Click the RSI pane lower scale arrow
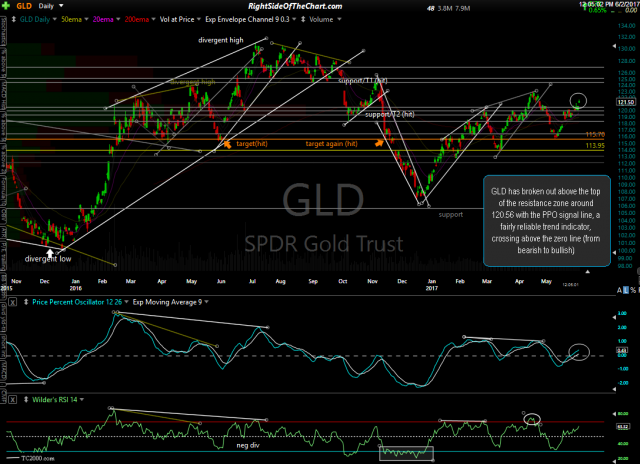The height and width of the screenshot is (464, 640). 615,460
